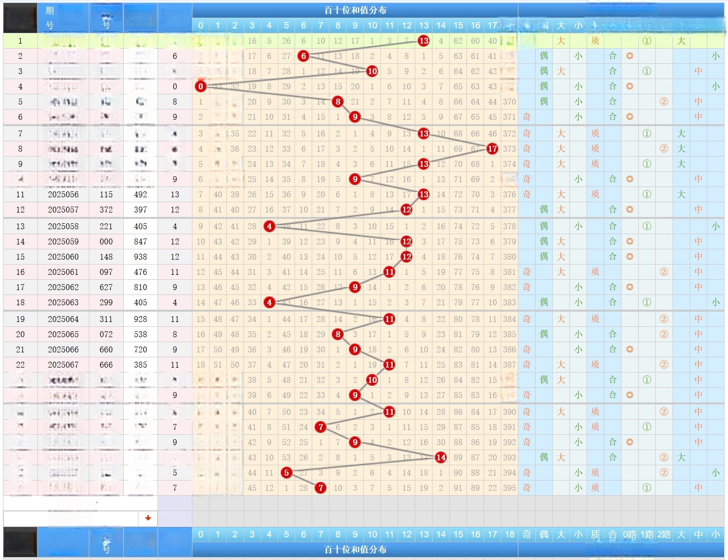
Task: Click red ball 9 in issue 2025066 row
Action: [355, 349]
